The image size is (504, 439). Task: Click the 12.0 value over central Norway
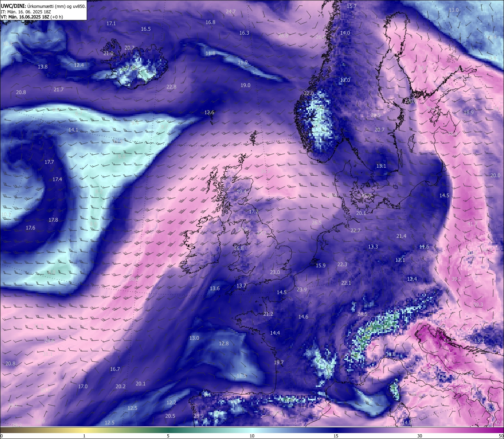(345, 80)
